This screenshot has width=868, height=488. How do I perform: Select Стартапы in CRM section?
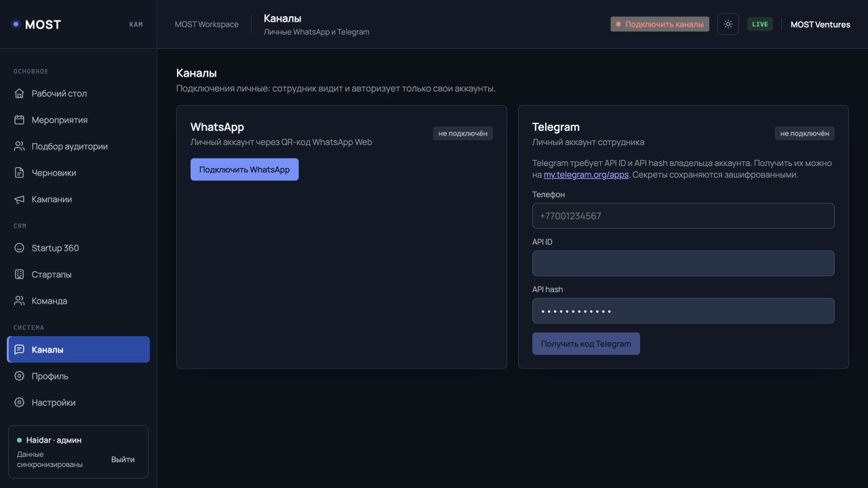point(78,274)
